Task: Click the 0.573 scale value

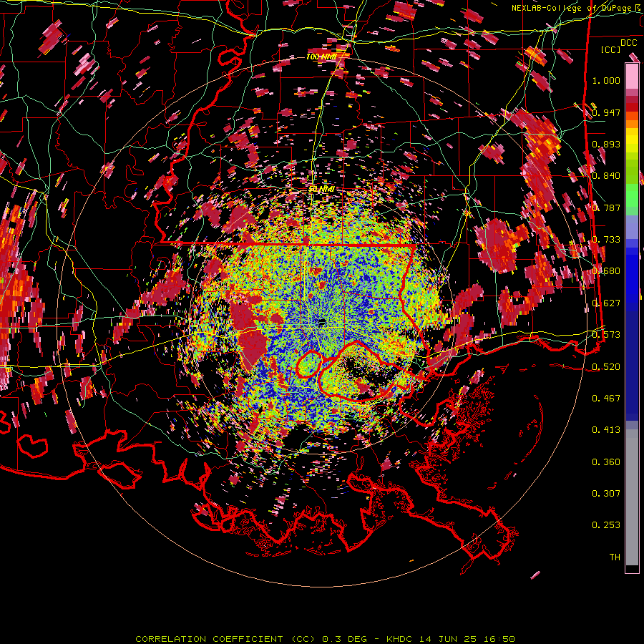Action: [x=606, y=334]
